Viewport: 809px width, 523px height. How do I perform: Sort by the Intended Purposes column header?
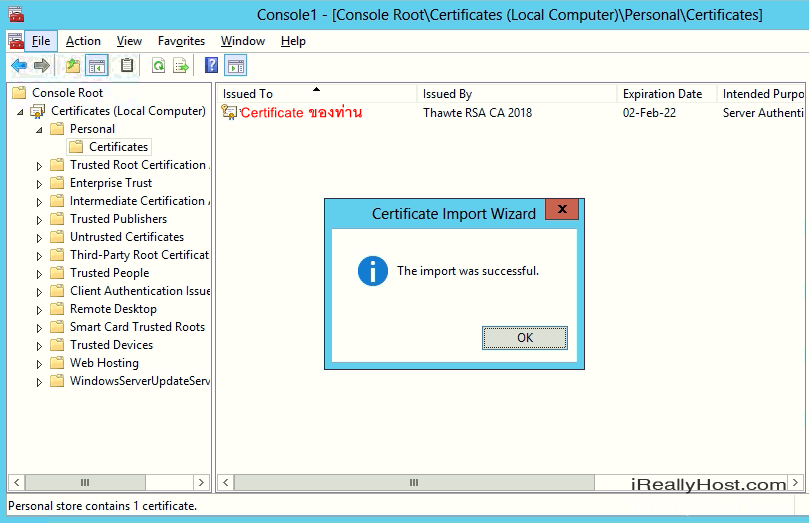761,93
